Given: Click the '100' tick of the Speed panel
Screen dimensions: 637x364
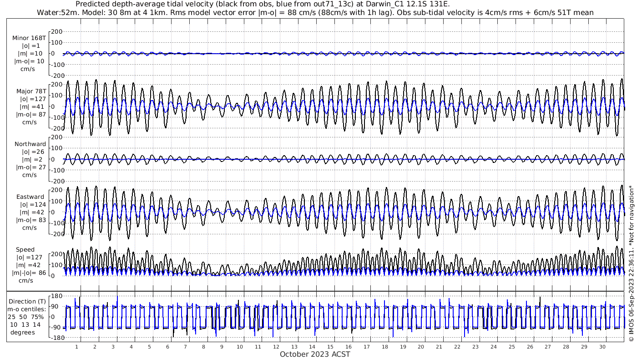Looking at the screenshot, I should 56,265.
